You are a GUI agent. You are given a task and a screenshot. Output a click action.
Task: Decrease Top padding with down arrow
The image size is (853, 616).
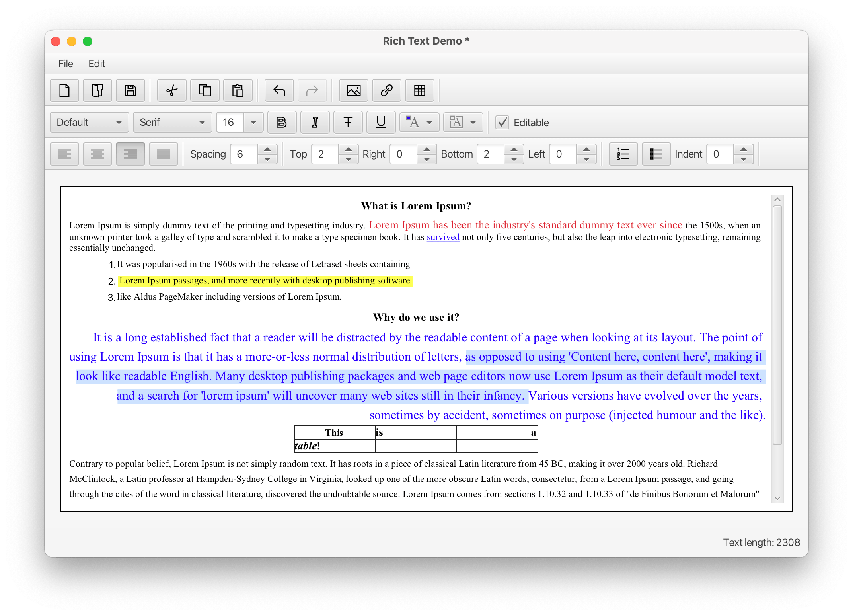point(349,159)
